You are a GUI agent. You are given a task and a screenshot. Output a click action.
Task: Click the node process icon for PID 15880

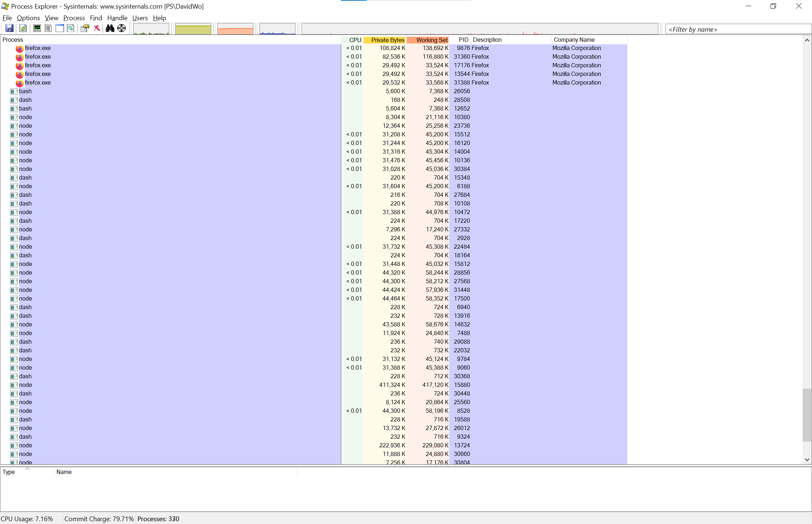coord(14,385)
